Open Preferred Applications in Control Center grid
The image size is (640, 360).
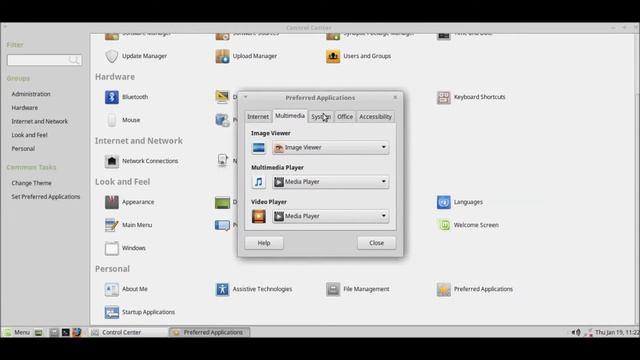click(475, 289)
